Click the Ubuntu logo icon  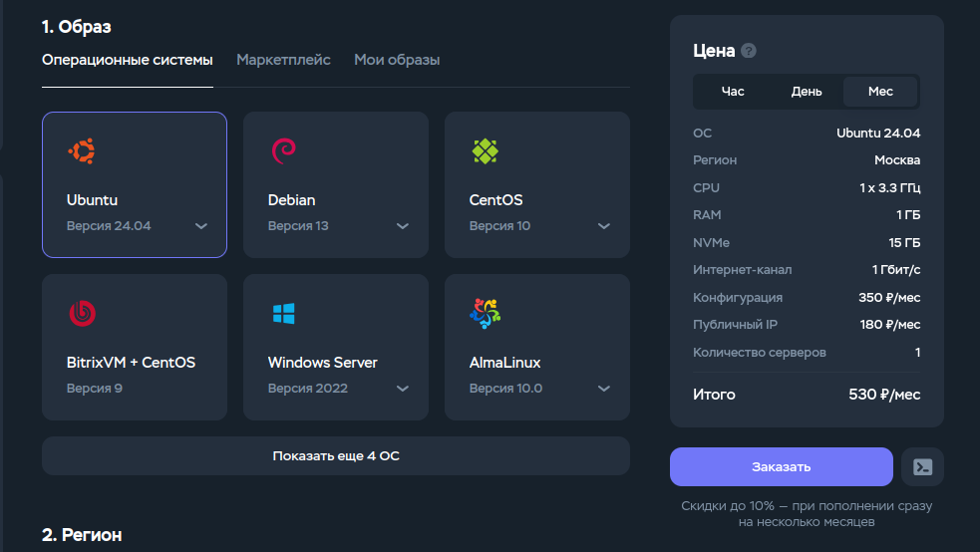coord(81,151)
